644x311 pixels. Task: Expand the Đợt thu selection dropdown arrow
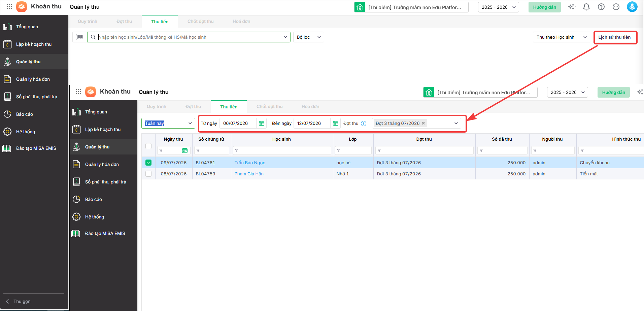coord(456,123)
